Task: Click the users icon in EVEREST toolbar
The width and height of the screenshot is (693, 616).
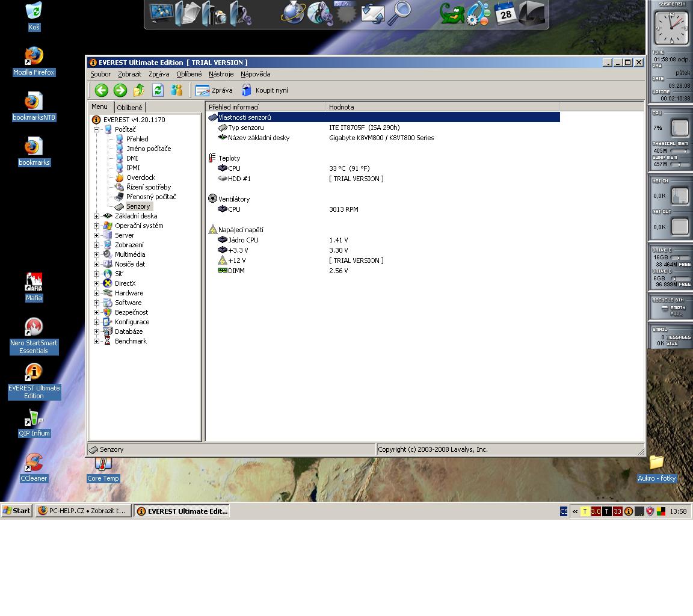Action: (176, 91)
